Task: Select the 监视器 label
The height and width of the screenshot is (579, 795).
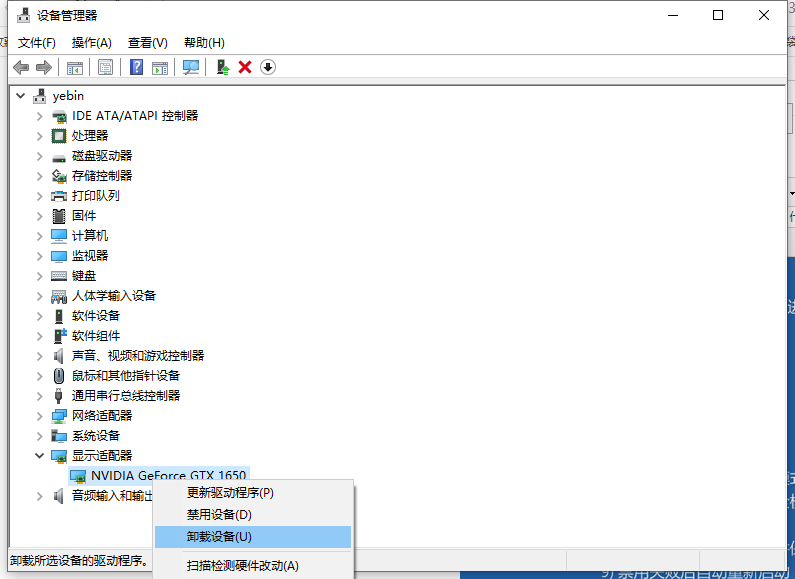Action: [x=90, y=256]
